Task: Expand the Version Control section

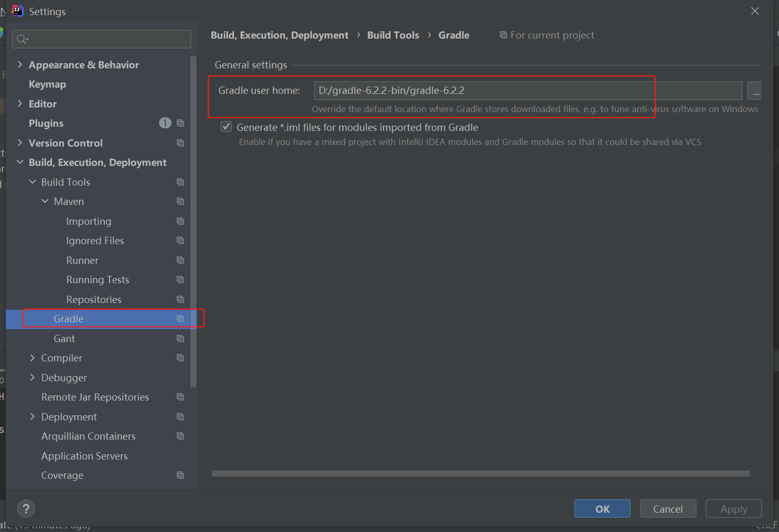Action: (20, 142)
